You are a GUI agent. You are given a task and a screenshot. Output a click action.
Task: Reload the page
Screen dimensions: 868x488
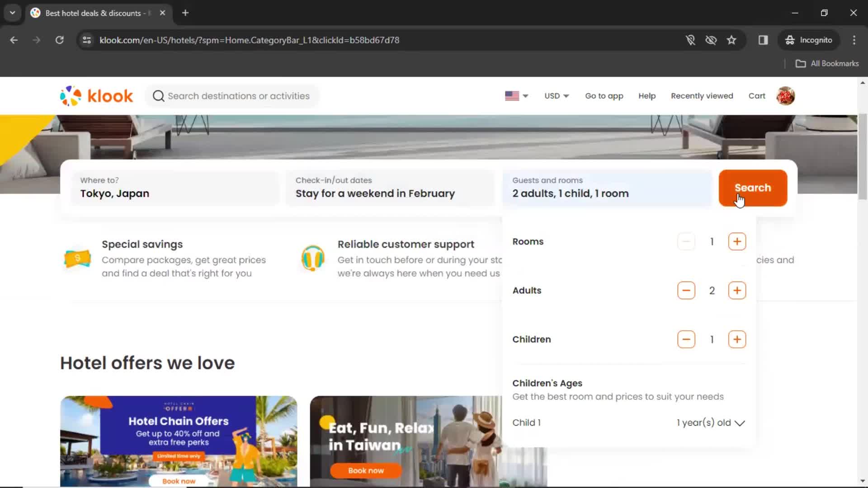click(x=59, y=40)
